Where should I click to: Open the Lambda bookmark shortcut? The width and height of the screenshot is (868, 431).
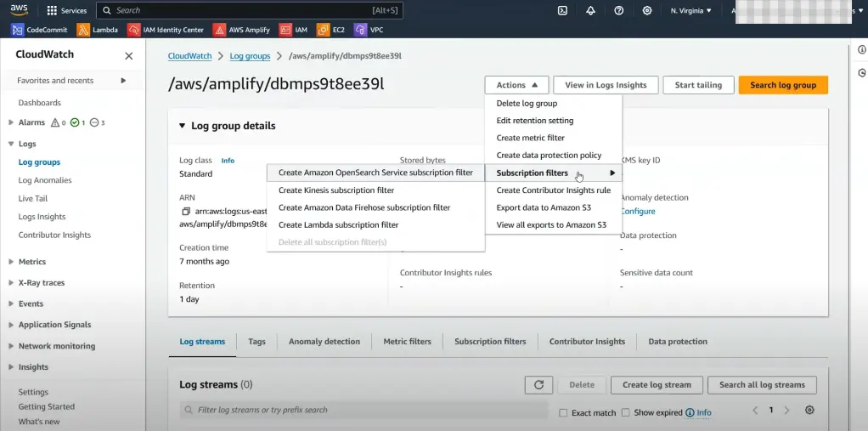click(x=98, y=30)
